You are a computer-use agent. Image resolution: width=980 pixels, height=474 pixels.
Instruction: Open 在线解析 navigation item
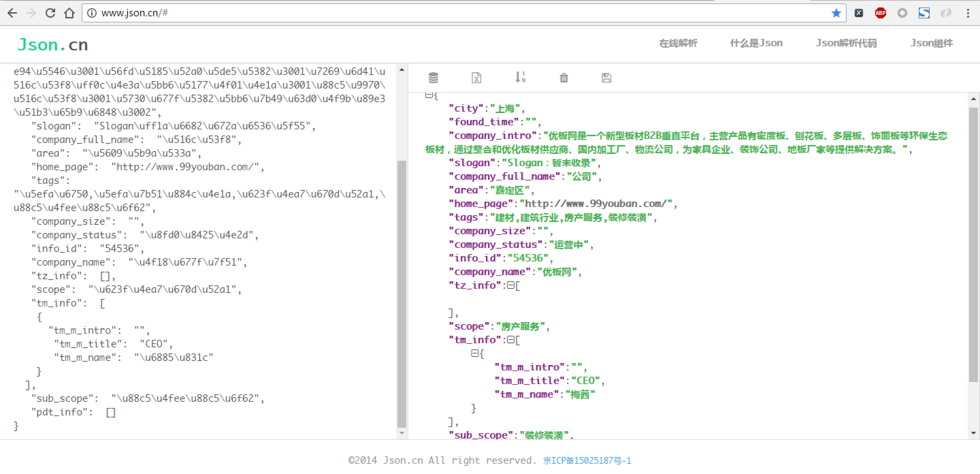pyautogui.click(x=678, y=43)
